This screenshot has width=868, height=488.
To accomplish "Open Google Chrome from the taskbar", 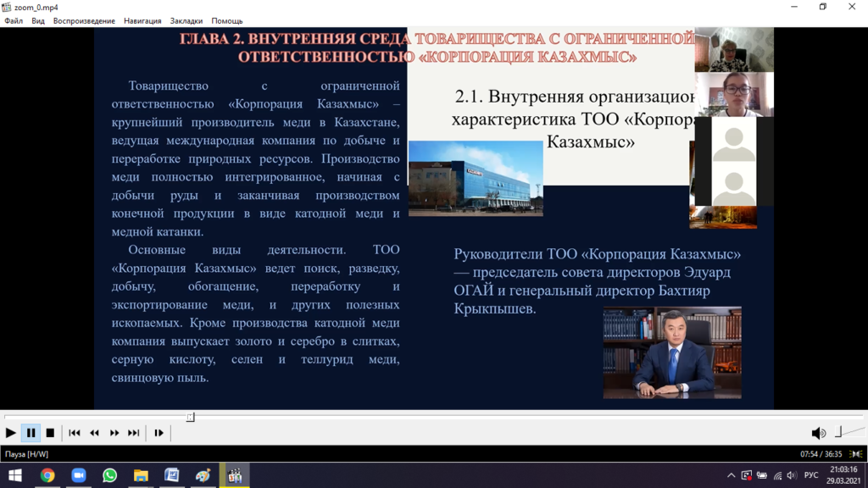I will [x=47, y=475].
